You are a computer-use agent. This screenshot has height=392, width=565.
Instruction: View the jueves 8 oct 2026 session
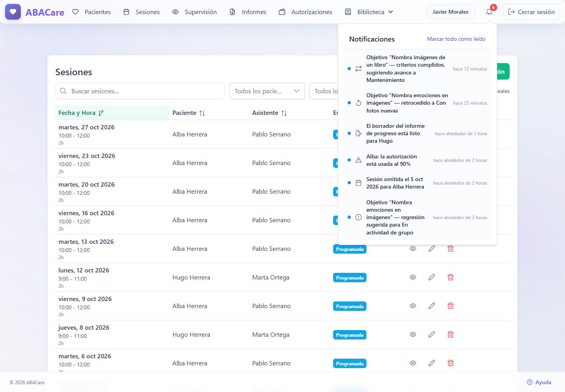click(413, 334)
